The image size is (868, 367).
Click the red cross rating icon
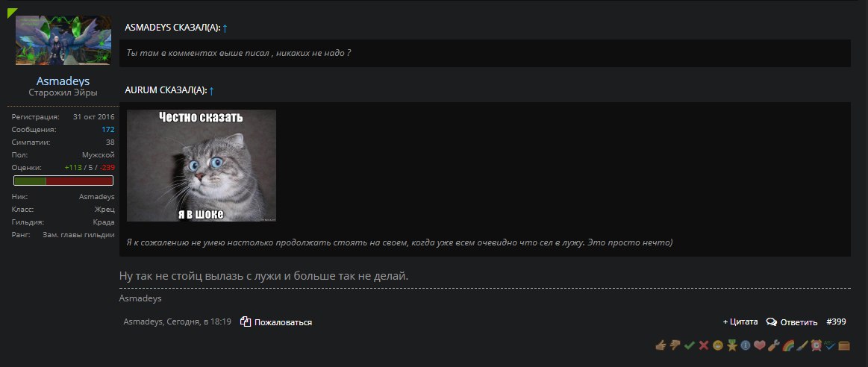704,345
